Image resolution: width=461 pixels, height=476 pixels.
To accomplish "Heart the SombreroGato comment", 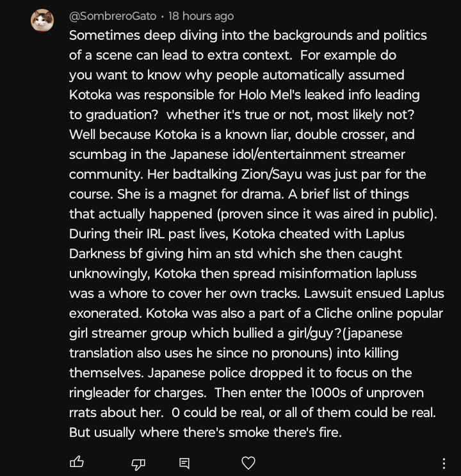I will tap(248, 463).
